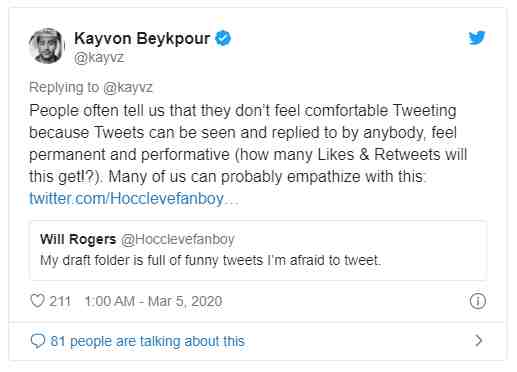Expand the conversation using right chevron arrow
The width and height of the screenshot is (517, 372).
(x=479, y=341)
